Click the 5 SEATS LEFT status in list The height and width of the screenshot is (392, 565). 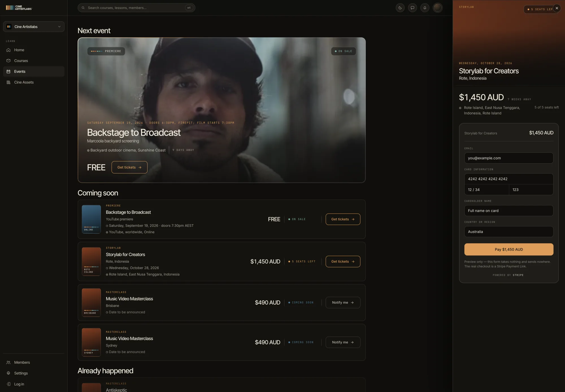coord(302,262)
